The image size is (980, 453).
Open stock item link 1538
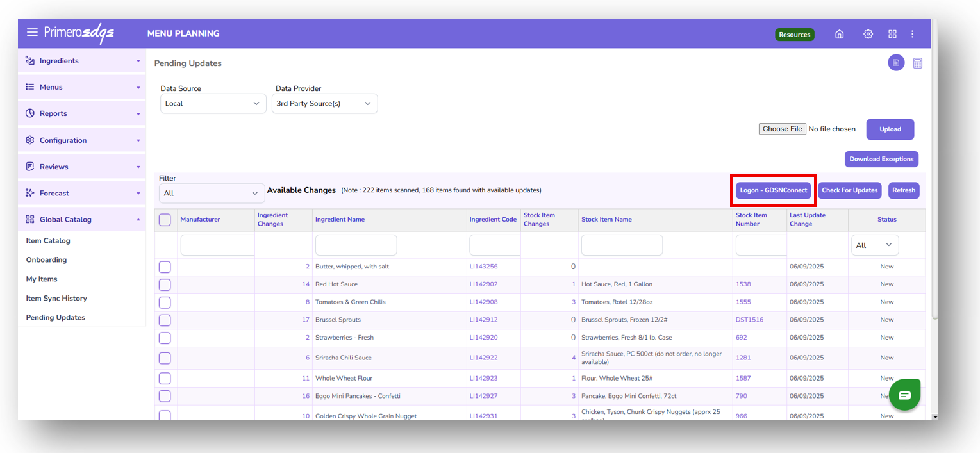tap(743, 284)
